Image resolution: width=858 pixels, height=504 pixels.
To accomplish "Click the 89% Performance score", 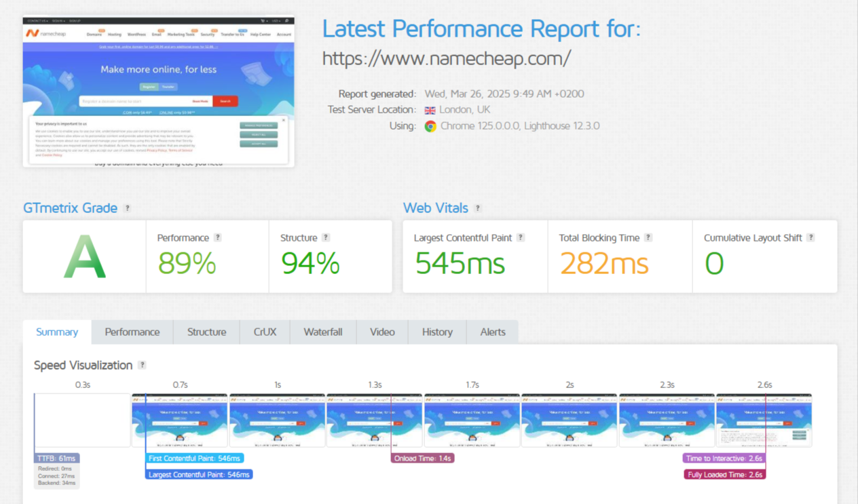I will click(x=187, y=263).
